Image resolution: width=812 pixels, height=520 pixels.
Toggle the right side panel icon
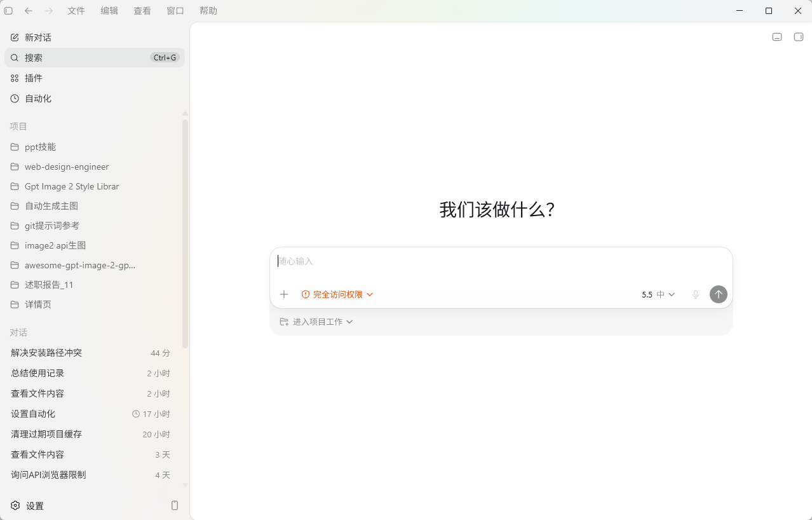(799, 37)
